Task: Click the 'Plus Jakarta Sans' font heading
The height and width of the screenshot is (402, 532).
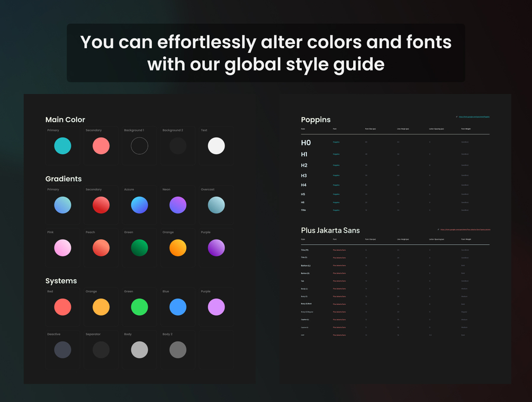Action: [330, 230]
